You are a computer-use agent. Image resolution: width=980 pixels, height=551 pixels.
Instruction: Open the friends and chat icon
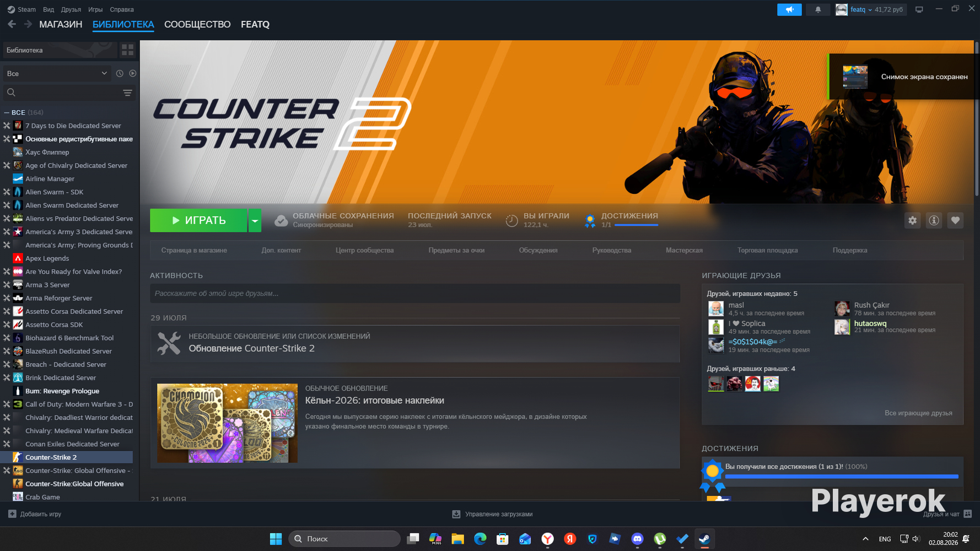click(x=968, y=514)
